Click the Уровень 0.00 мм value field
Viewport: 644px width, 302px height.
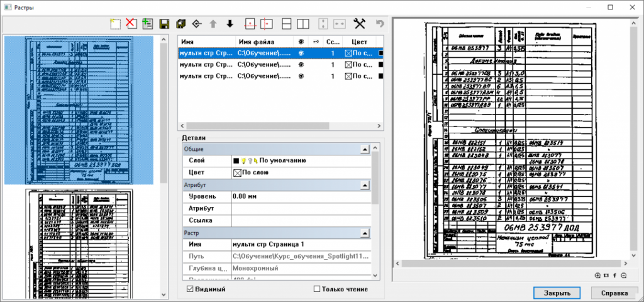(301, 197)
